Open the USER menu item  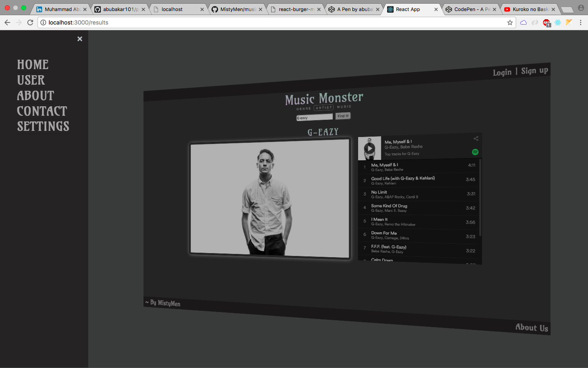tap(31, 80)
